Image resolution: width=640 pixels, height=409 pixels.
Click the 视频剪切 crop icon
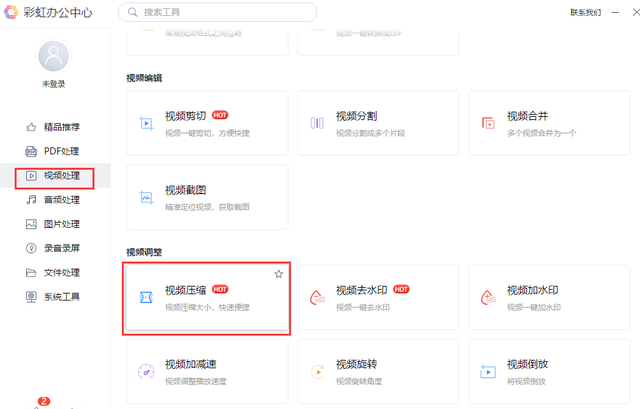[x=146, y=123]
